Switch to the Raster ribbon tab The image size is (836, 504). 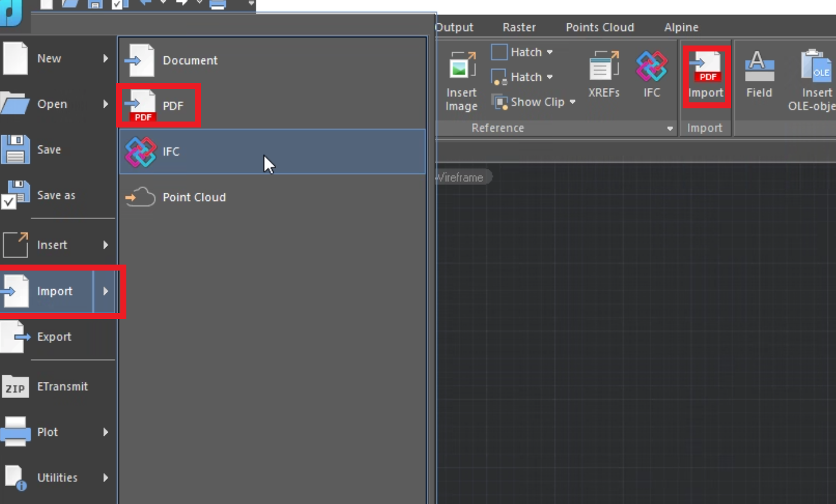519,28
